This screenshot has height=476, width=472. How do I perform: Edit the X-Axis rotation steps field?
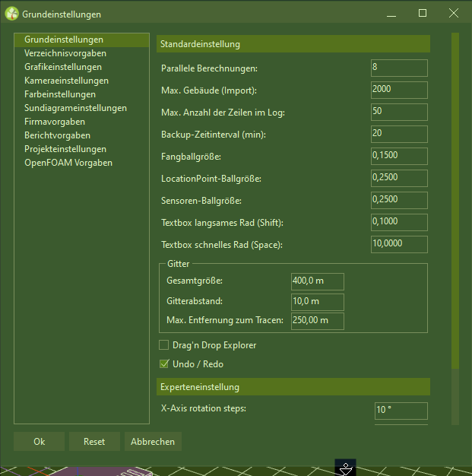(401, 411)
